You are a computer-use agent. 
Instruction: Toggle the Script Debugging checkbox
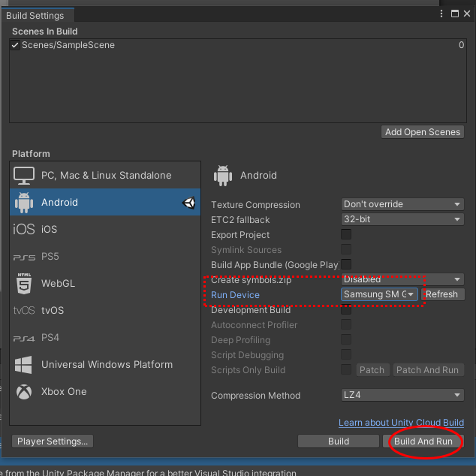346,354
